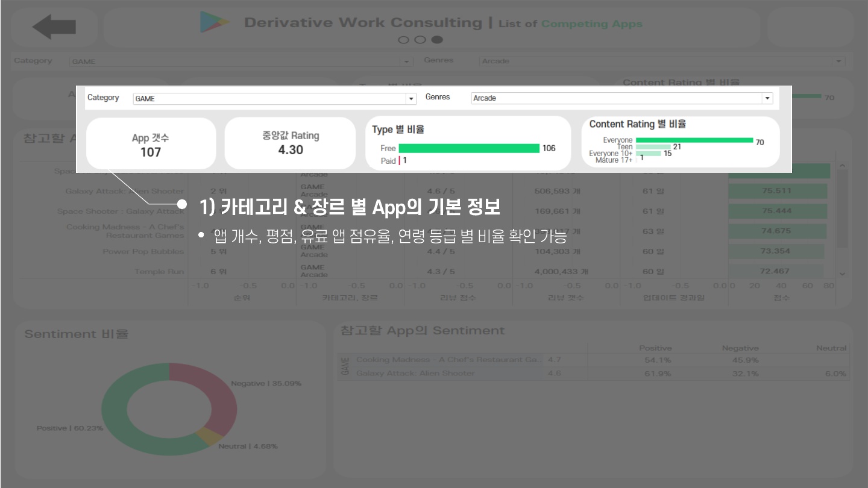Select the Space Shooter : Galaxy Attack row label

121,211
